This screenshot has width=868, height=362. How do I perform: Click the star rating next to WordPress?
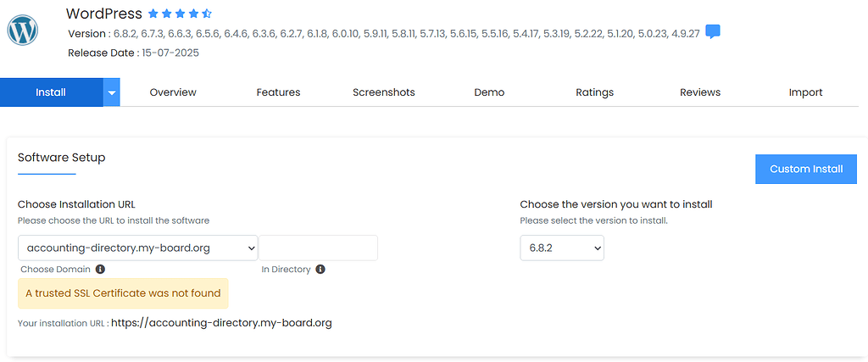click(x=180, y=14)
